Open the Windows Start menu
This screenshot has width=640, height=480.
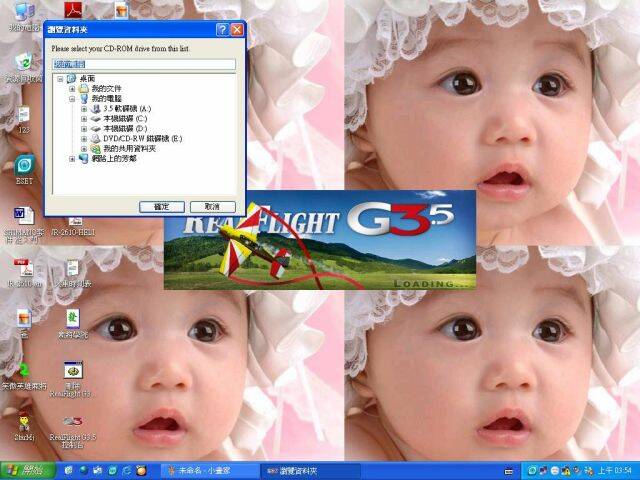point(24,470)
